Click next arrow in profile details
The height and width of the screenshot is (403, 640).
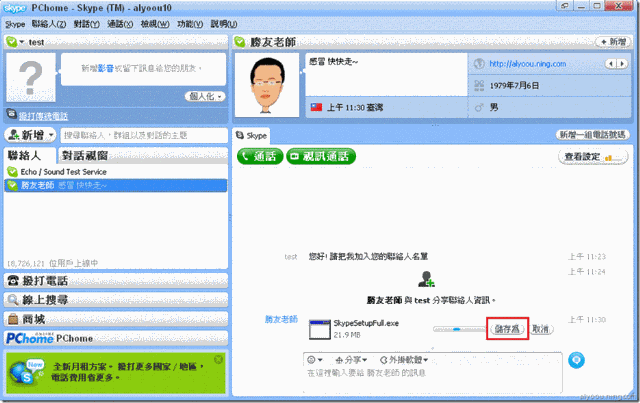[622, 64]
